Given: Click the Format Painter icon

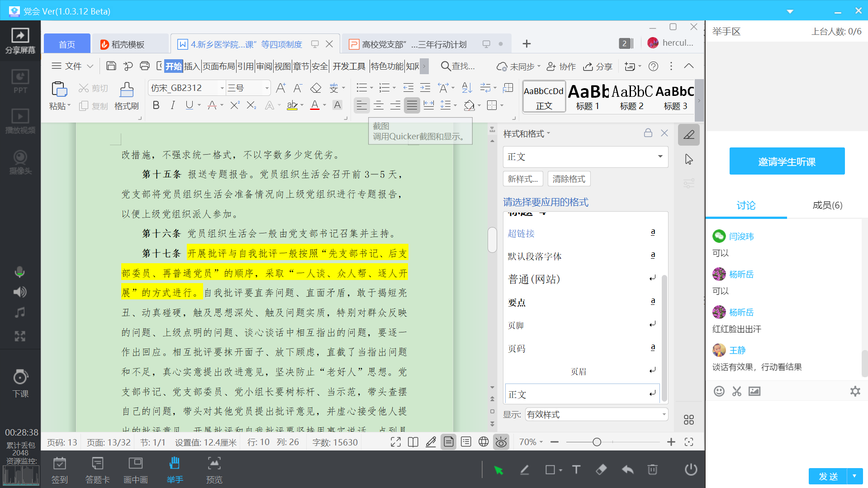Looking at the screenshot, I should (126, 90).
